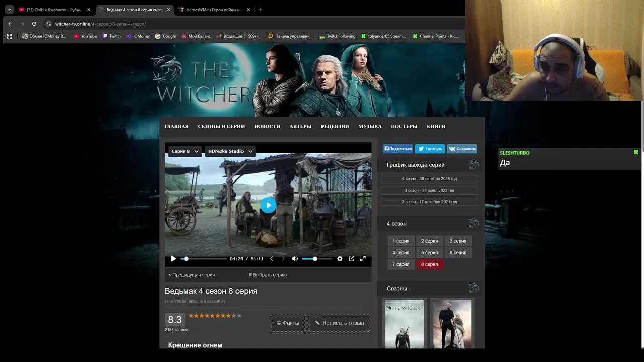Click the 3 сезон - 29 июня 2023 row
Screen dimensions: 644x362
tap(430, 190)
